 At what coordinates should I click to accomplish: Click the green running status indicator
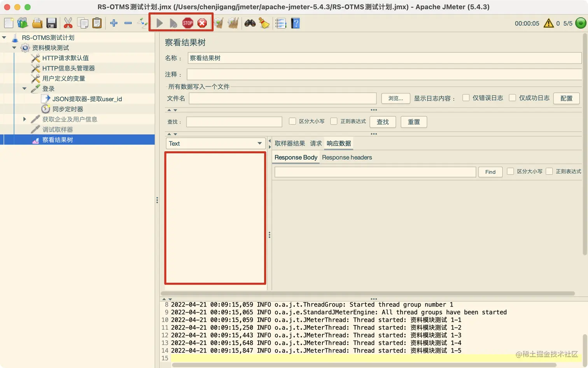coord(581,23)
